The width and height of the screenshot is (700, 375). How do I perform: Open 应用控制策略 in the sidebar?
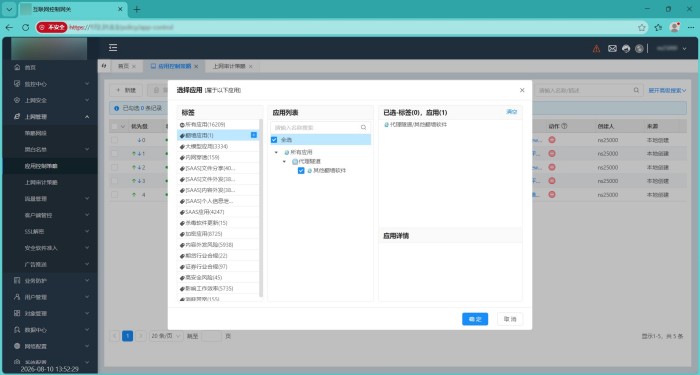[x=49, y=166]
